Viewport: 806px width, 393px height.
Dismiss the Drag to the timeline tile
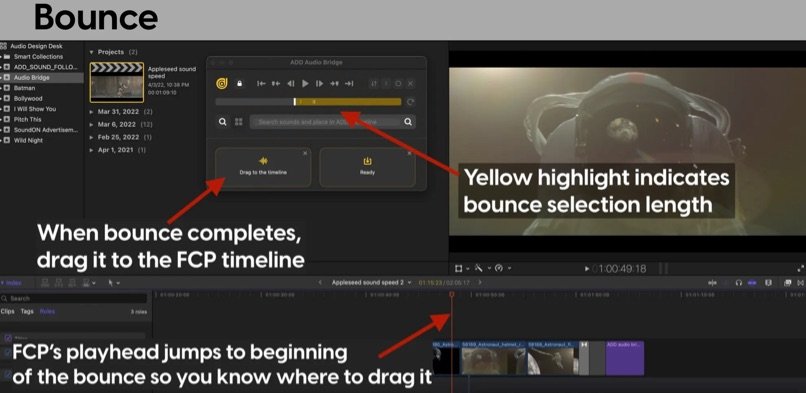pyautogui.click(x=305, y=153)
